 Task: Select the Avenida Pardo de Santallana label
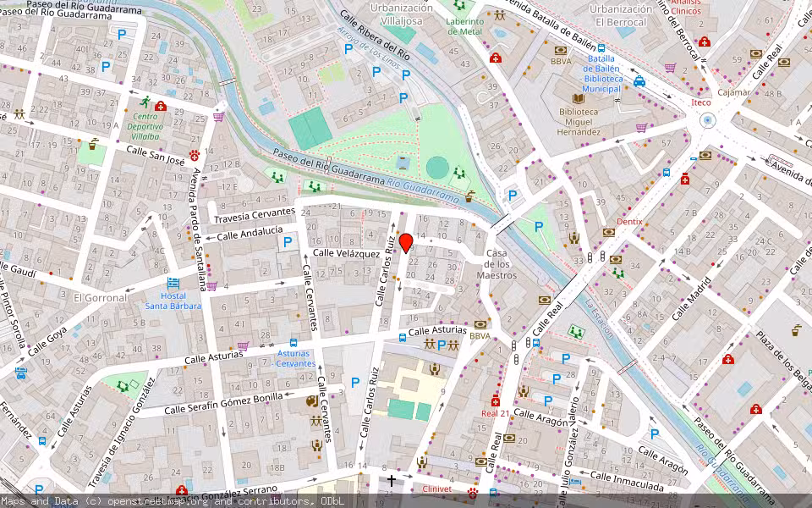click(x=198, y=229)
